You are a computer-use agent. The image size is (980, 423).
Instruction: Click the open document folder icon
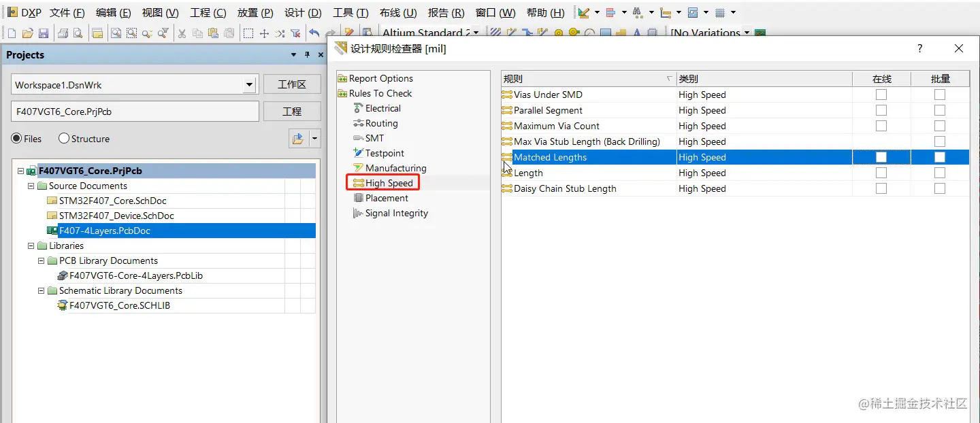click(x=27, y=33)
